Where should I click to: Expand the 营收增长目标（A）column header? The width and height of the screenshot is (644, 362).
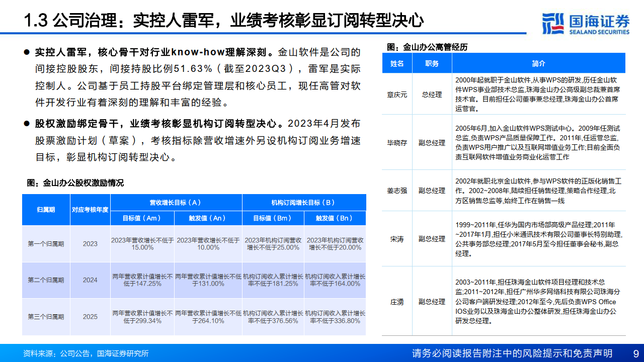point(177,202)
